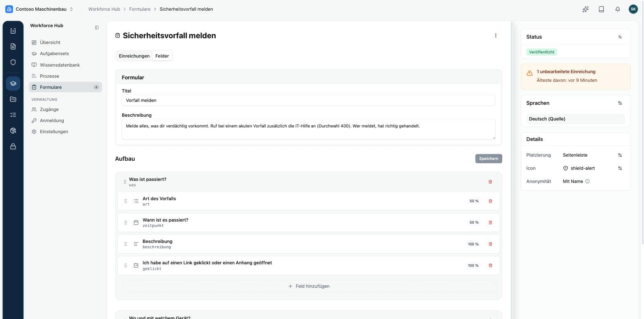The image size is (644, 319).
Task: Select the 'Deutsch (Quelle)' language entry
Action: tap(576, 119)
